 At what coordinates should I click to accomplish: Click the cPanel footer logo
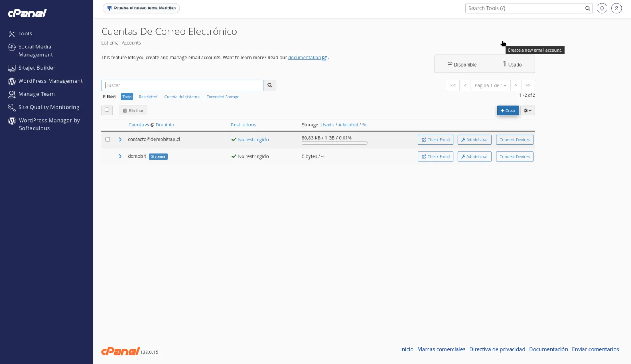pos(120,351)
